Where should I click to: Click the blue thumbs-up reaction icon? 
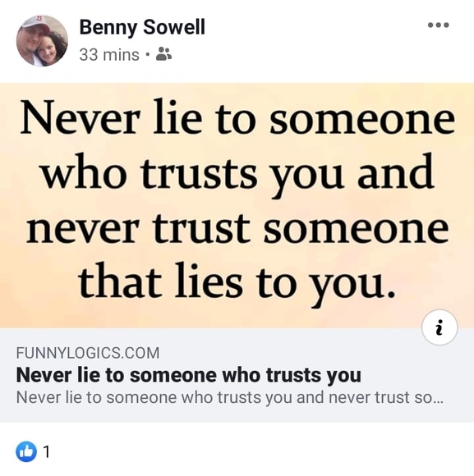click(x=26, y=451)
